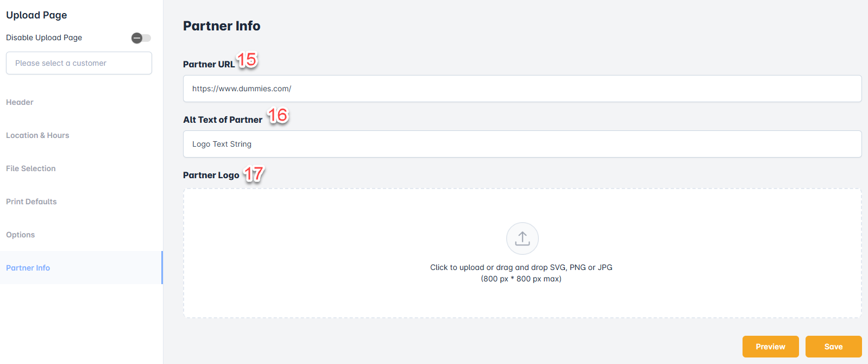
Task: Focus the Alt Text of Partner field
Action: click(521, 144)
